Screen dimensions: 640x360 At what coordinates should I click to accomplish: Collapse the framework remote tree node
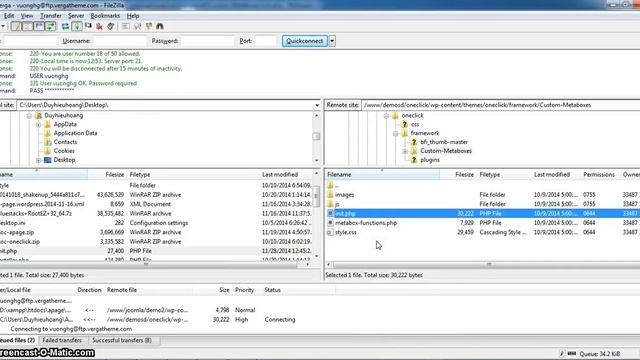point(395,133)
